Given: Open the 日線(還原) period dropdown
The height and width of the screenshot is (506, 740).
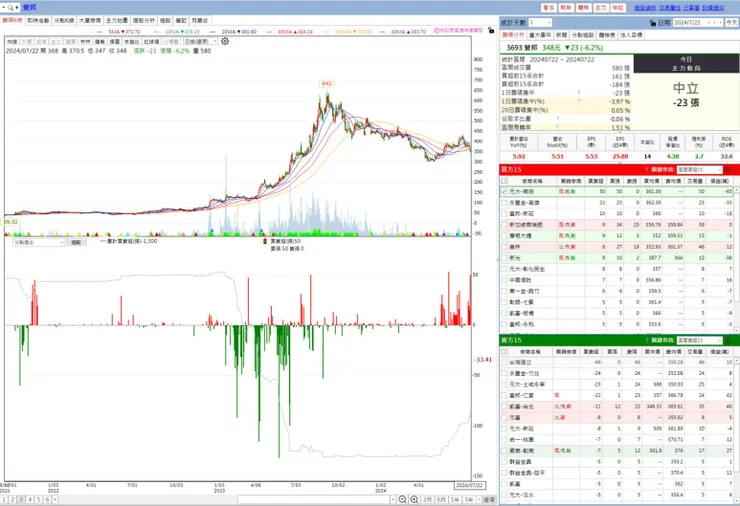Looking at the screenshot, I should 200,42.
